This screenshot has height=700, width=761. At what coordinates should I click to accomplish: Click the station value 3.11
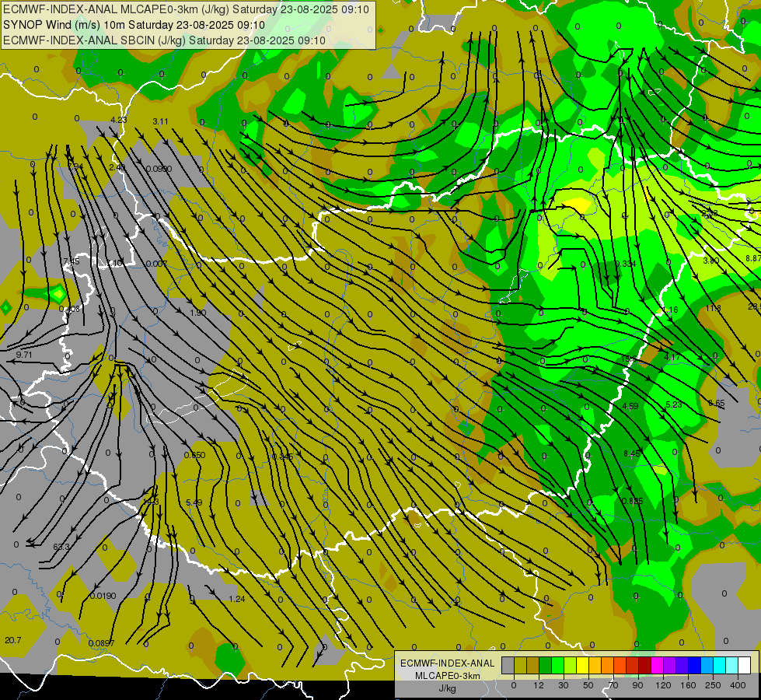[x=160, y=121]
